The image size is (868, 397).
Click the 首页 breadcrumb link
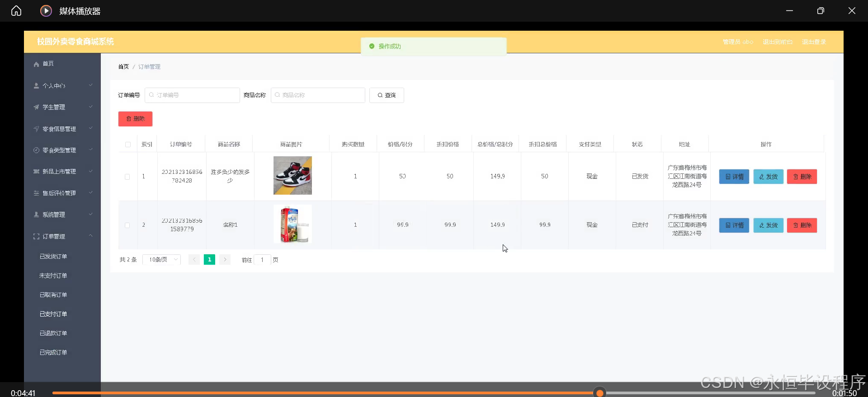[123, 67]
